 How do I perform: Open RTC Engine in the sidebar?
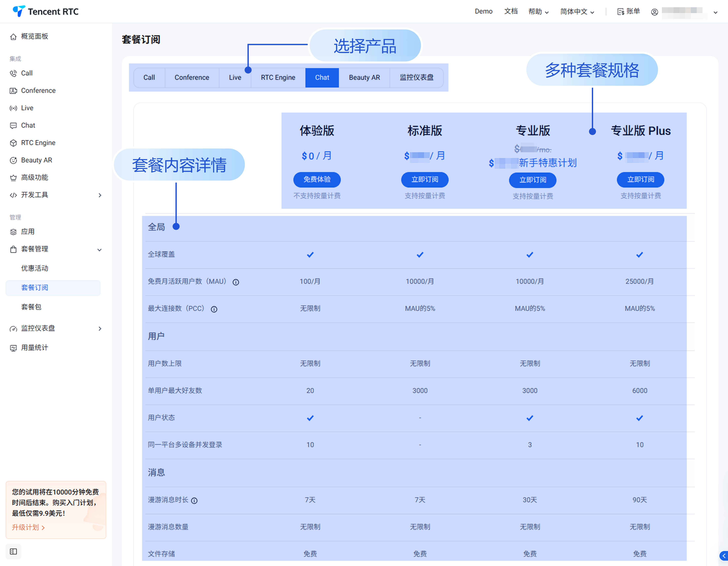38,143
